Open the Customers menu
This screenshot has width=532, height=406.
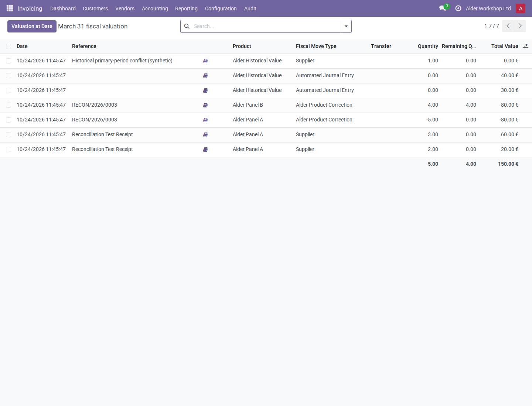(x=95, y=8)
